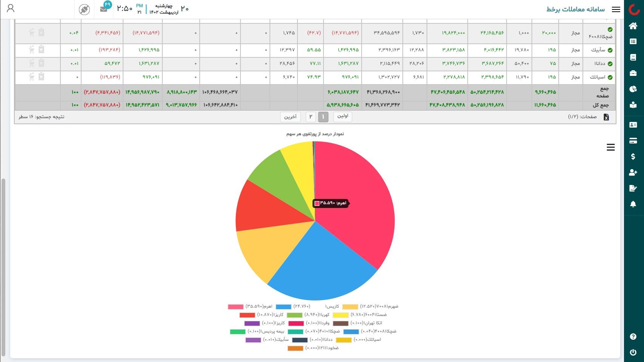Open the list icon in the sidebar
Screen dimensions: 644x362
[633, 42]
